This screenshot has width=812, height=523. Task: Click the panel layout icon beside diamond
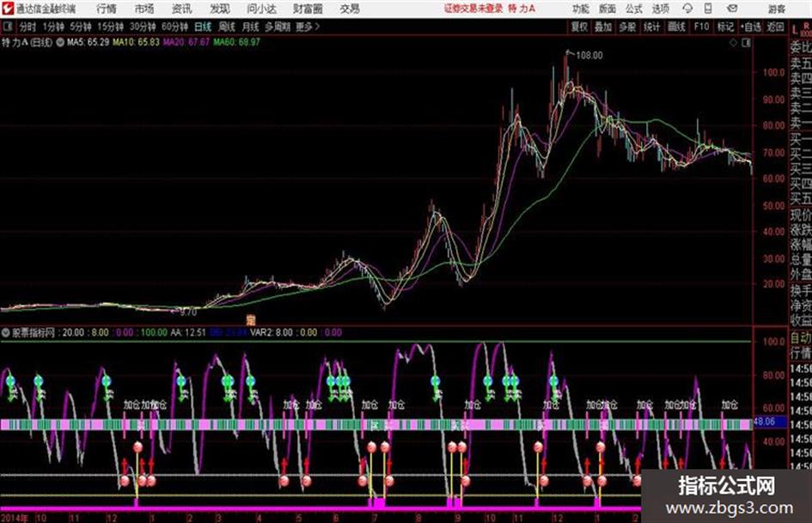click(x=746, y=43)
